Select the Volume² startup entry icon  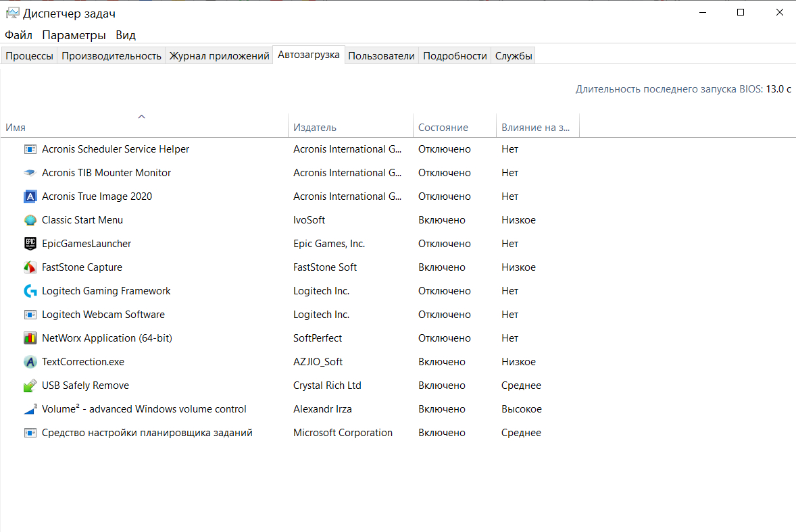coord(30,409)
